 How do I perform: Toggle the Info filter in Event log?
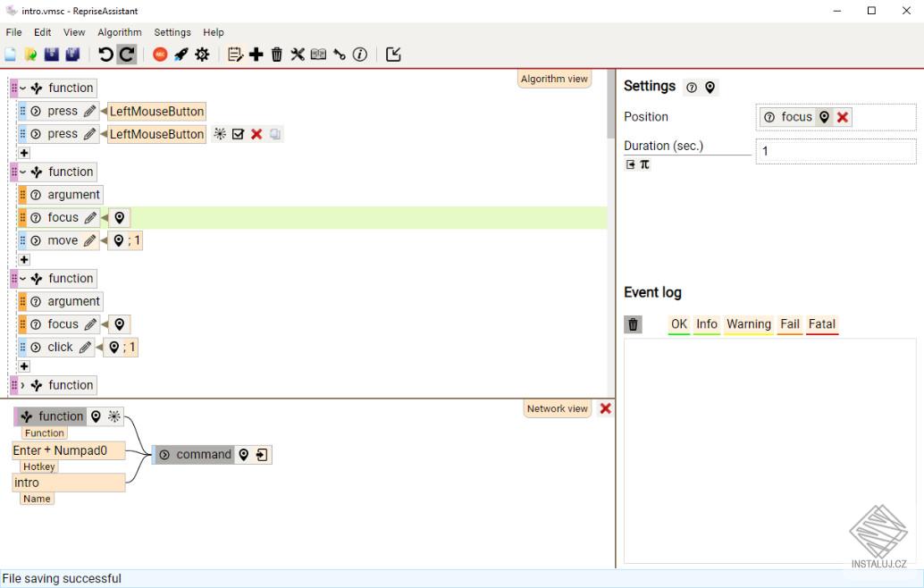(x=707, y=324)
